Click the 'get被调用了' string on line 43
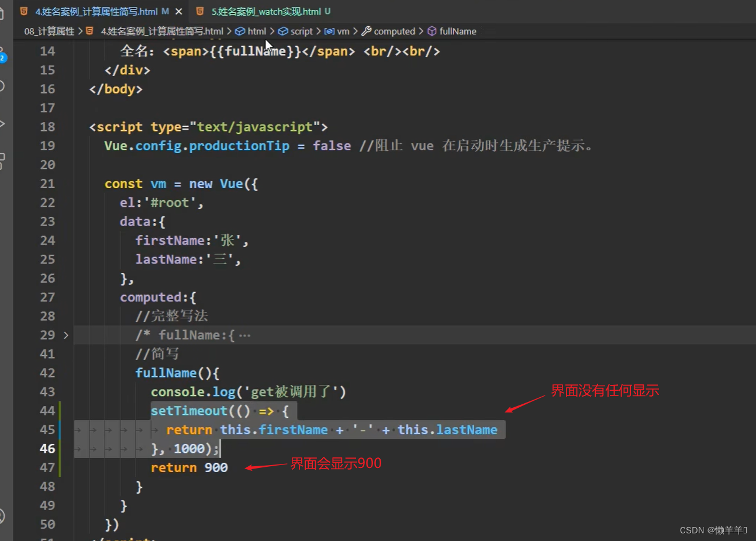Image resolution: width=756 pixels, height=541 pixels. tap(291, 392)
